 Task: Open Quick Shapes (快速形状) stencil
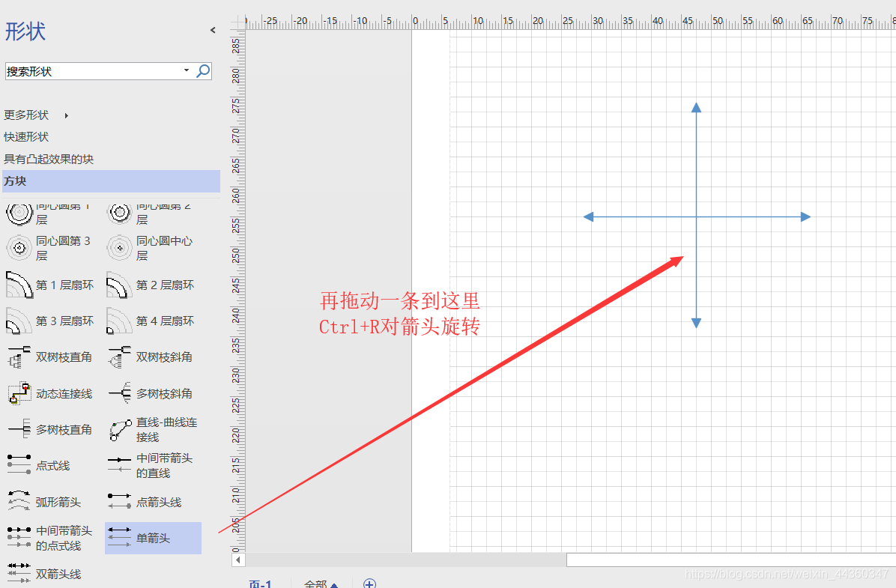click(x=26, y=136)
